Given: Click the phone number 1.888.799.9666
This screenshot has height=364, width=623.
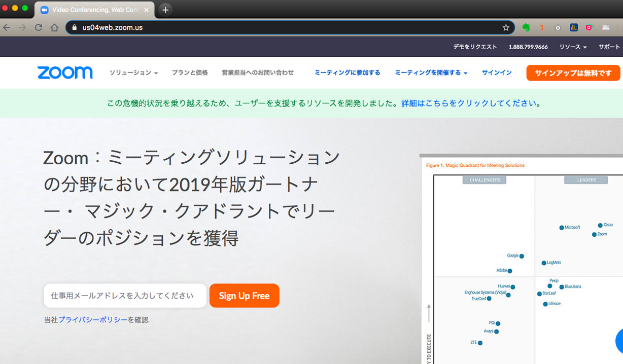Looking at the screenshot, I should click(528, 47).
